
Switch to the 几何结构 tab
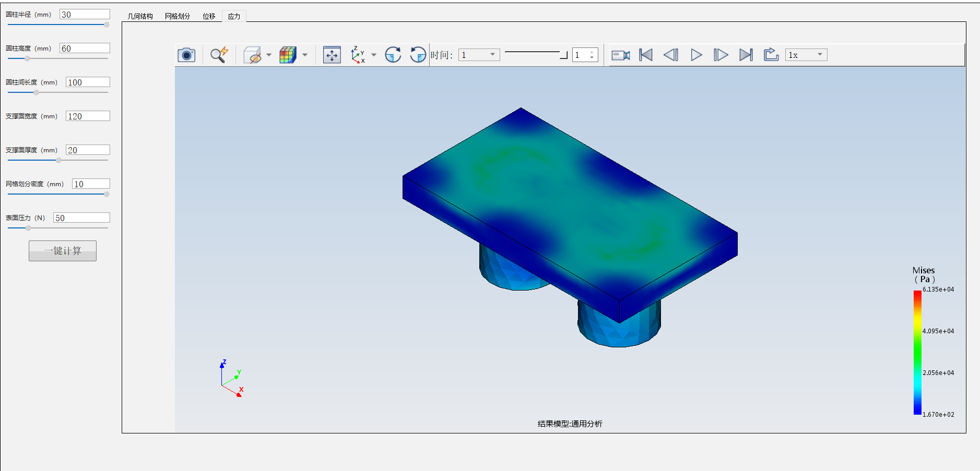[140, 16]
